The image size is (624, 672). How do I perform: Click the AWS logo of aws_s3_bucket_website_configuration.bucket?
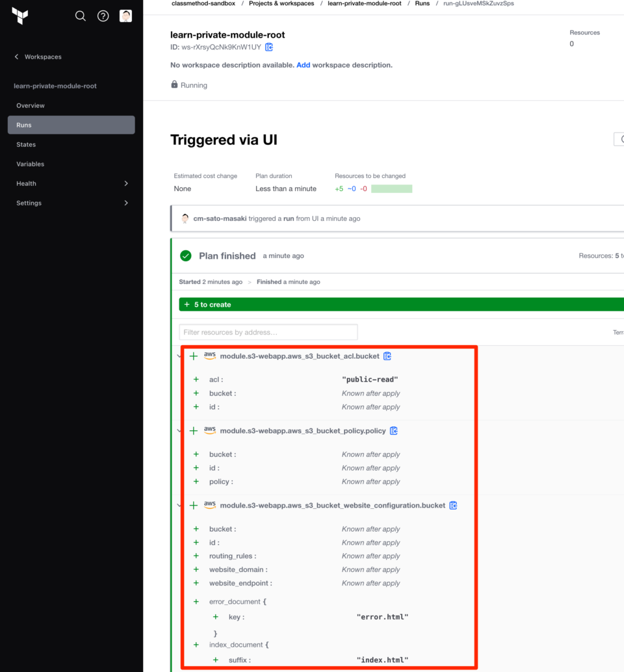(x=210, y=505)
